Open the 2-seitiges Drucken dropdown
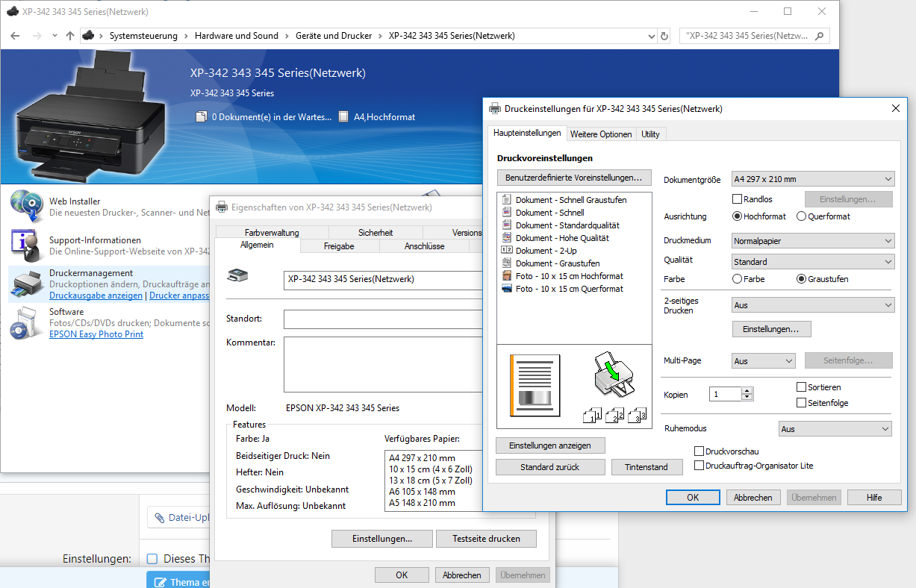Viewport: 916px width, 588px height. 812,305
